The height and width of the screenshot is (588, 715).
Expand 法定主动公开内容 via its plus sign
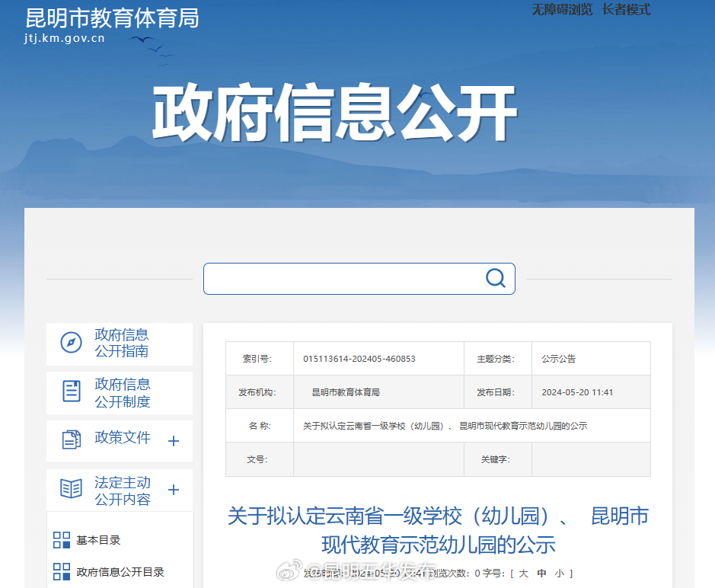(x=174, y=490)
